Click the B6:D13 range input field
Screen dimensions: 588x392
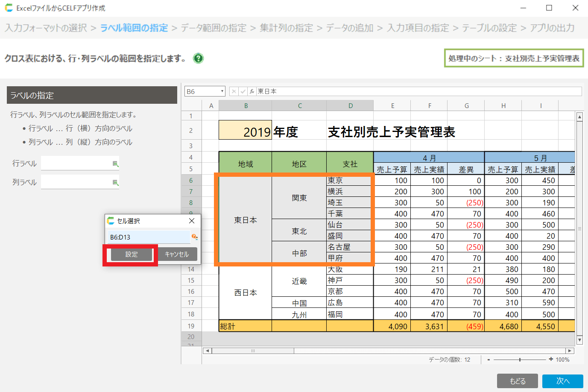pyautogui.click(x=148, y=237)
